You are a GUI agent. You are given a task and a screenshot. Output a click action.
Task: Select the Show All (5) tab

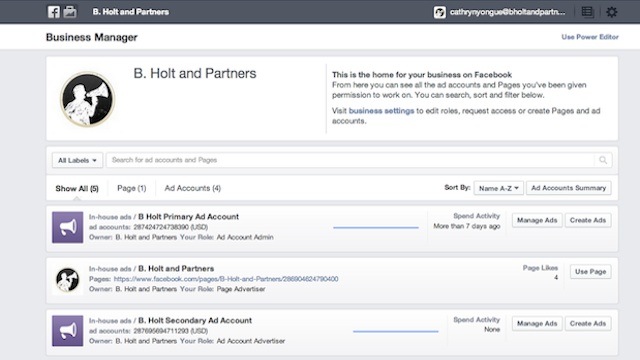pyautogui.click(x=77, y=189)
